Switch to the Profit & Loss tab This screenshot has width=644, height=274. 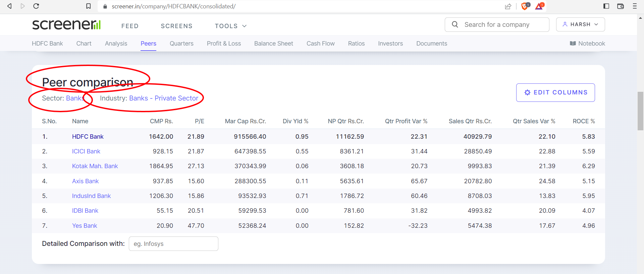(x=224, y=44)
